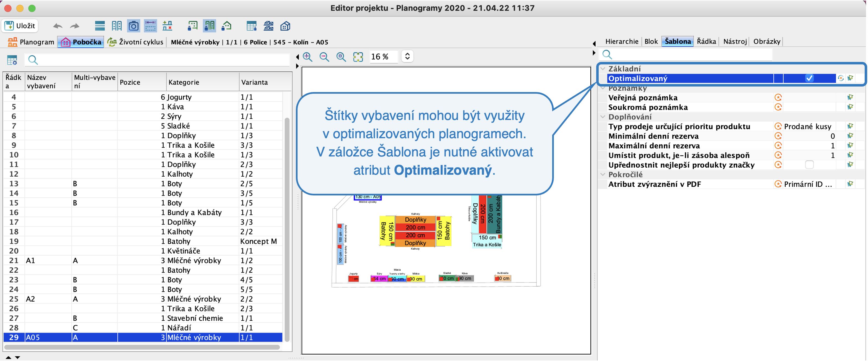The image size is (868, 361).
Task: Open the Hierarchie tab
Action: tap(622, 41)
